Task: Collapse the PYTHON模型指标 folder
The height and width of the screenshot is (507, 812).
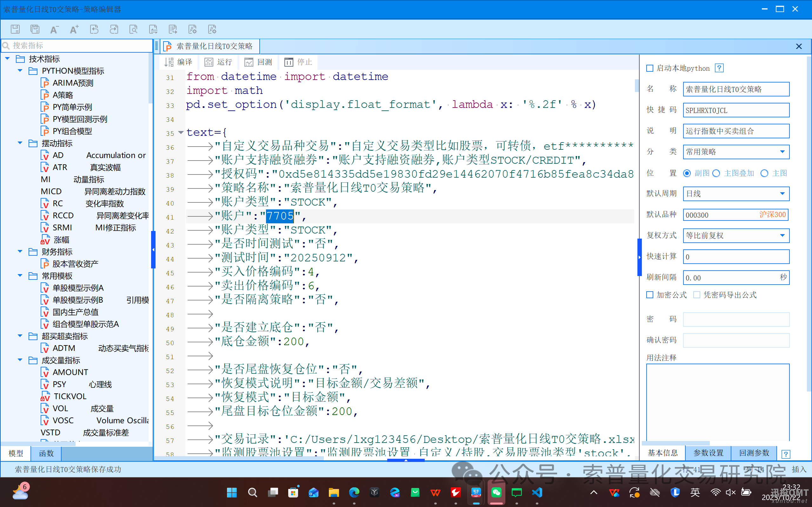Action: pyautogui.click(x=20, y=71)
